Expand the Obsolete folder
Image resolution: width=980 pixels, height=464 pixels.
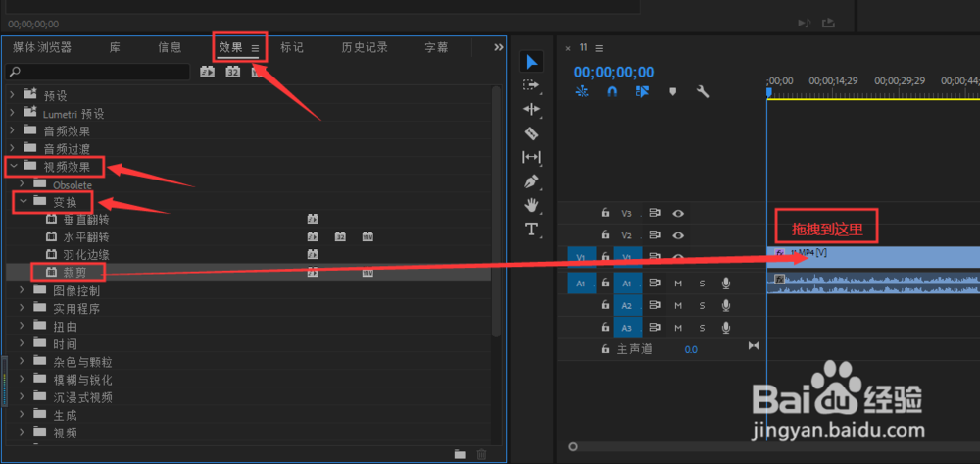[x=22, y=183]
